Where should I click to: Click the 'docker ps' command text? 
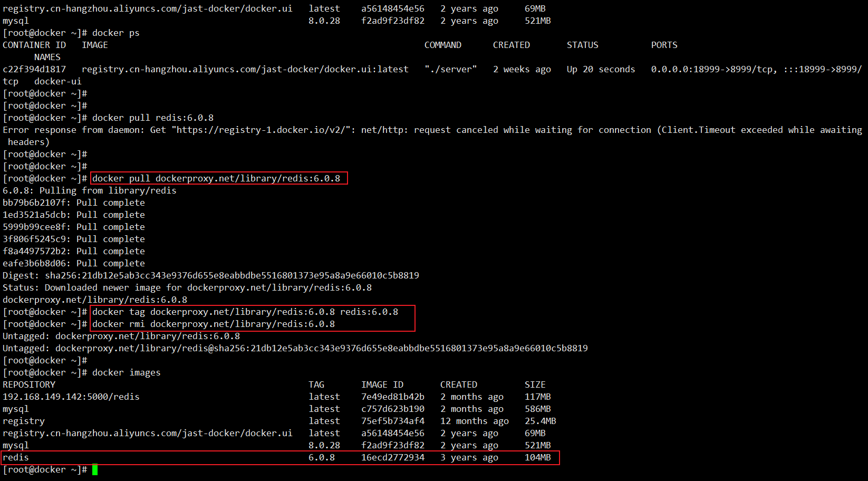[x=116, y=33]
